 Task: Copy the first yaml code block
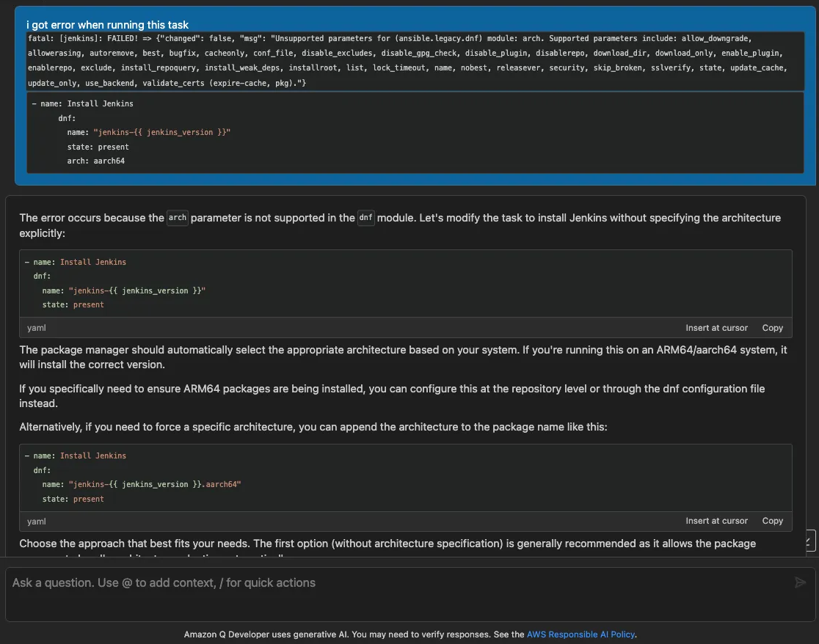(772, 328)
